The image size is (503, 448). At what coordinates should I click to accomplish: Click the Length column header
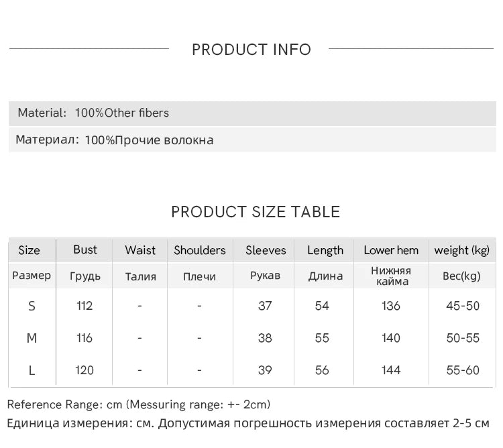click(325, 250)
